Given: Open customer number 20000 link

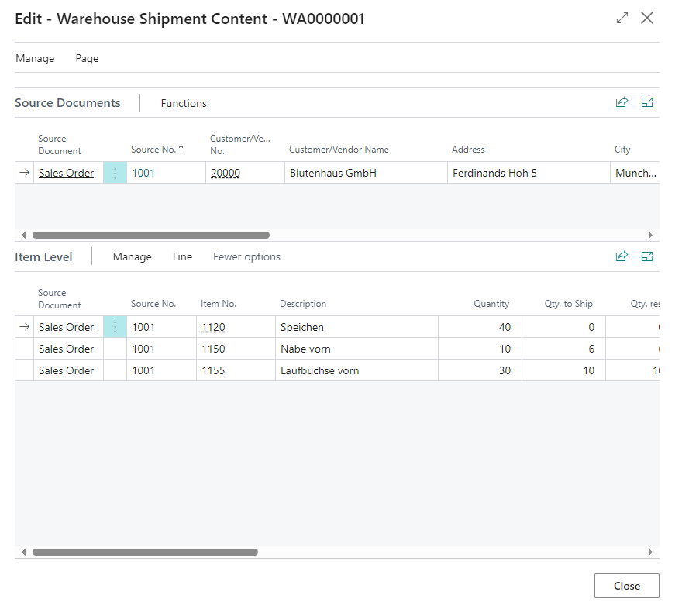Looking at the screenshot, I should click(225, 173).
